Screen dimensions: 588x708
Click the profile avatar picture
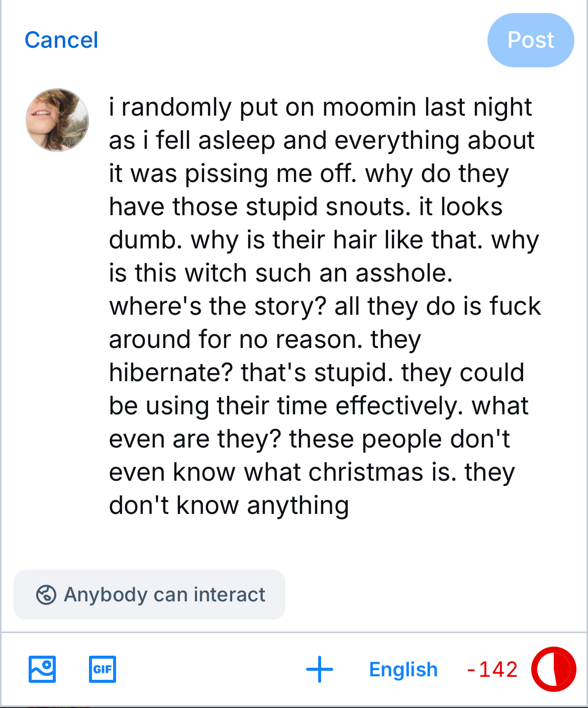[57, 120]
